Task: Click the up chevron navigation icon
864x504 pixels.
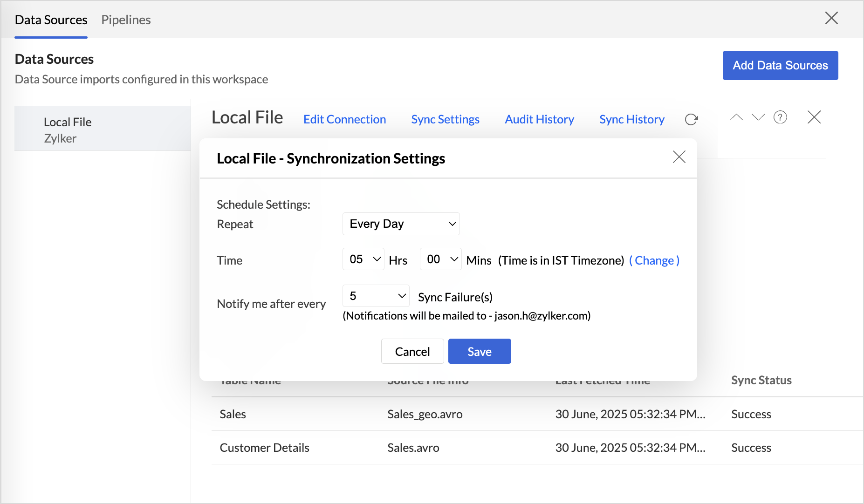Action: click(736, 117)
